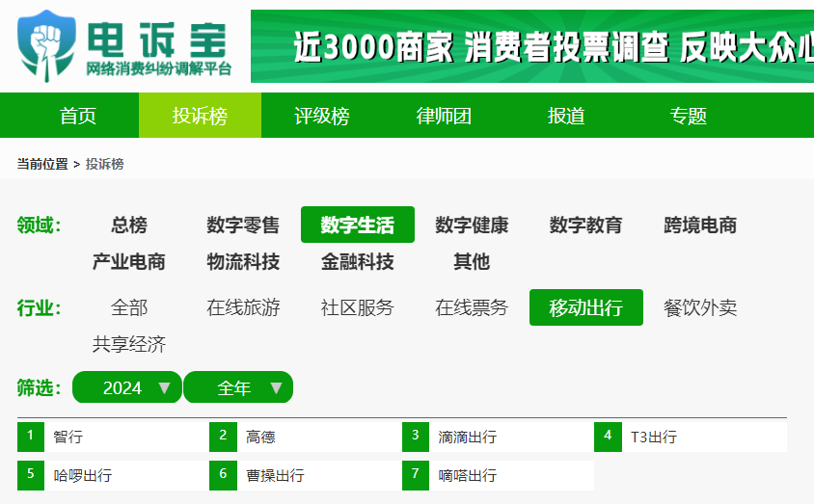
Task: Open rank 3 entry 滴滴出行
Action: coord(498,437)
